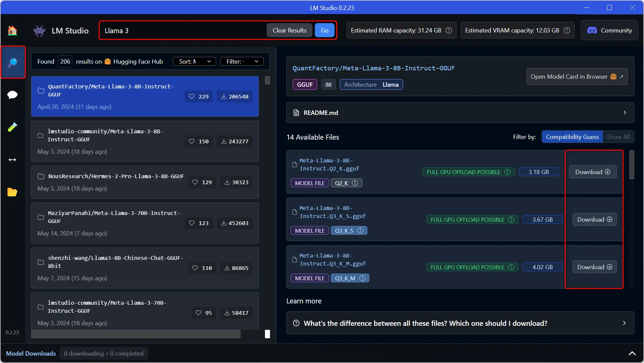Click the 243277 downloads count badge

tap(235, 141)
